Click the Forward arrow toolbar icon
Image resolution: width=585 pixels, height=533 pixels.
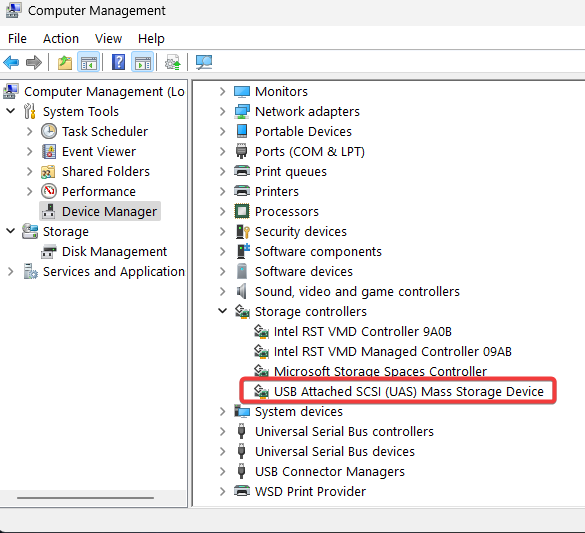click(34, 62)
